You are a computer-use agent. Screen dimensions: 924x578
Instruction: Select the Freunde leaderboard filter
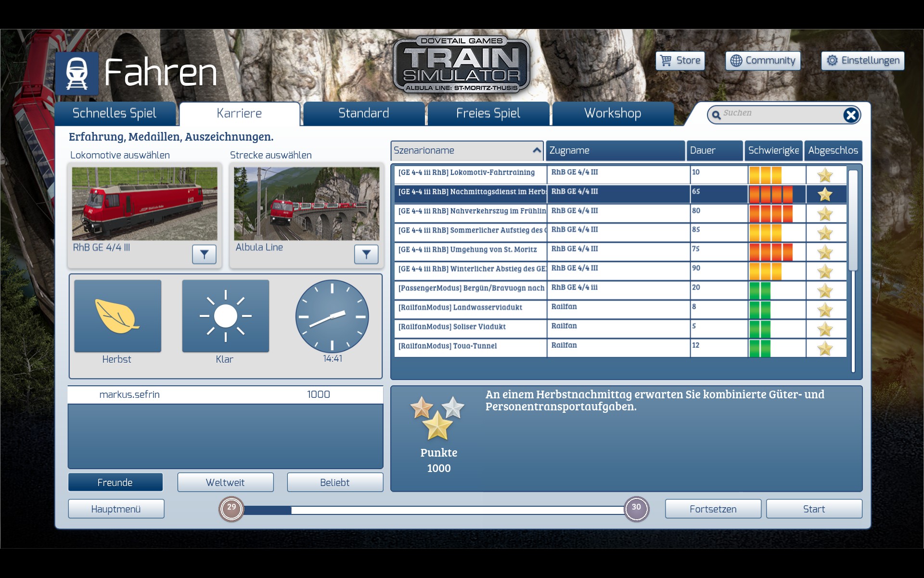pos(115,482)
